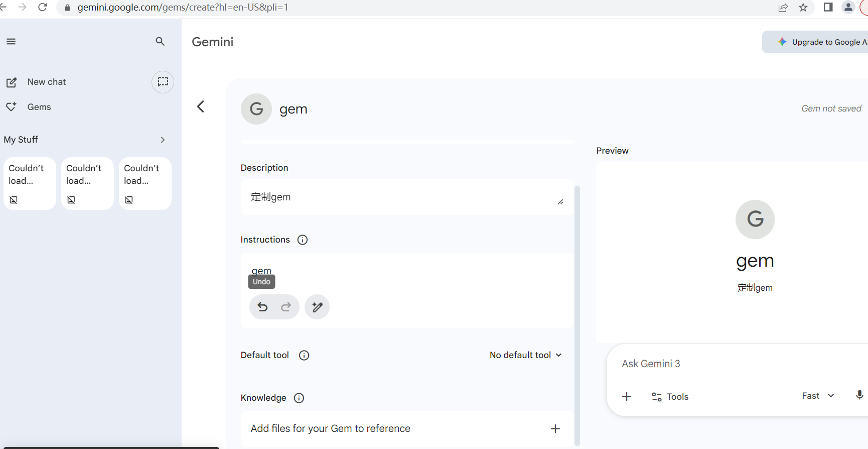Click the editor panel vertical scrollbar

(577, 315)
